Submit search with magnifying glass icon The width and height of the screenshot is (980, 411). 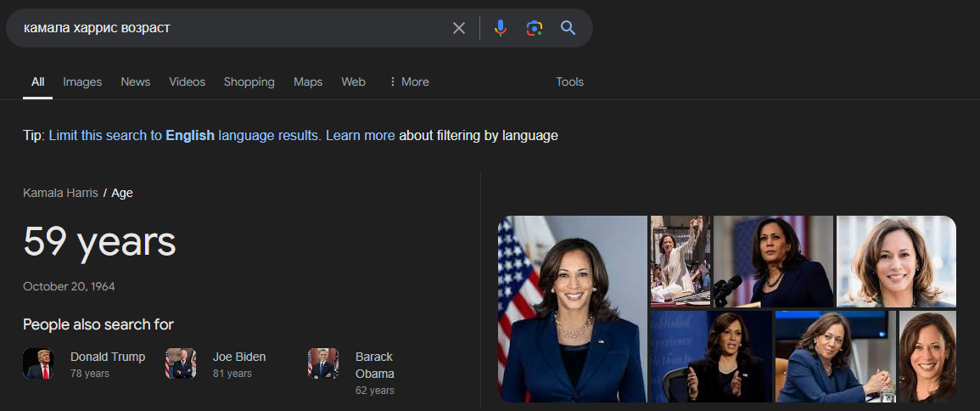[x=568, y=27]
